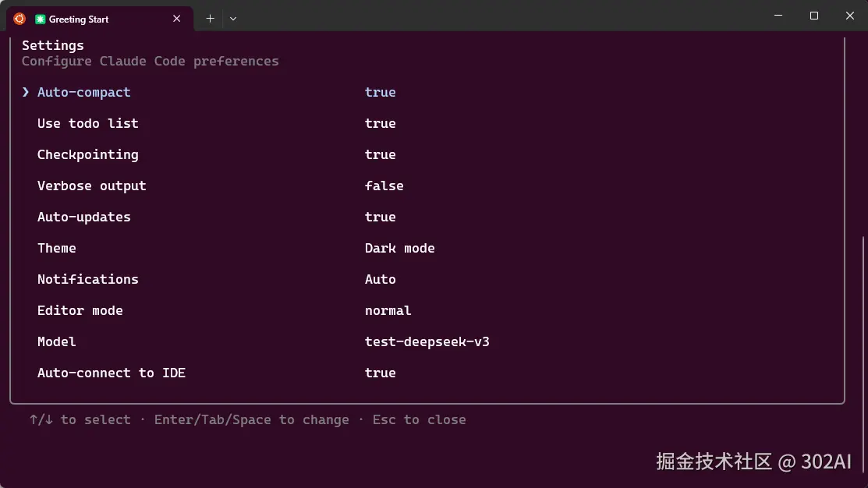Click the selection arrow beside Auto-compact
Viewport: 868px width, 488px height.
coord(26,92)
